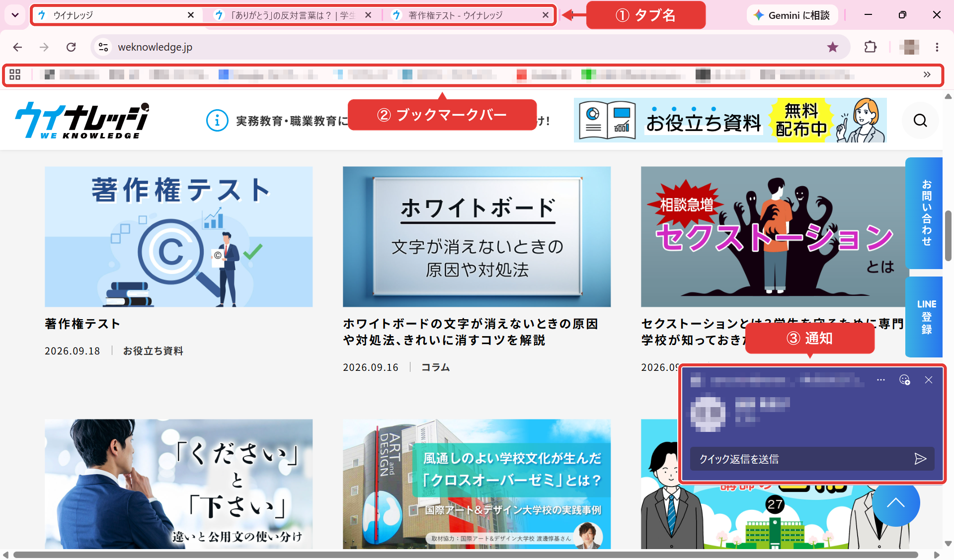This screenshot has width=954, height=560.
Task: Open ホワイトボードの文字が消えないときの原因 article title
Action: coord(471,332)
